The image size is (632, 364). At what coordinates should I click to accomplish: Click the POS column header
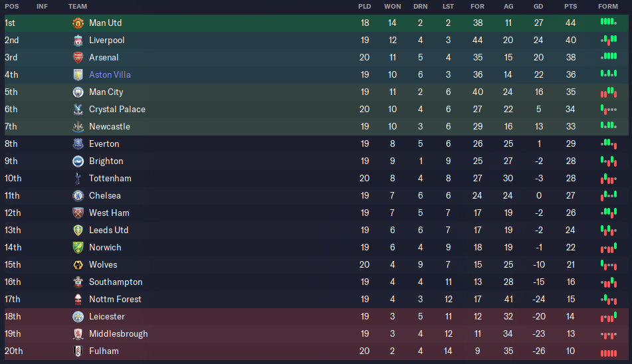coord(12,7)
